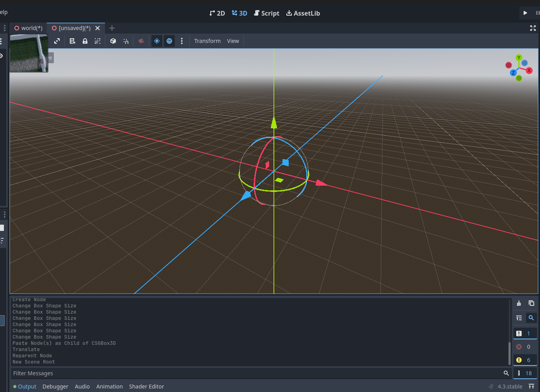Viewport: 540px width, 392px height.
Task: Open sun and environment settings three-dot menu
Action: coord(182,41)
